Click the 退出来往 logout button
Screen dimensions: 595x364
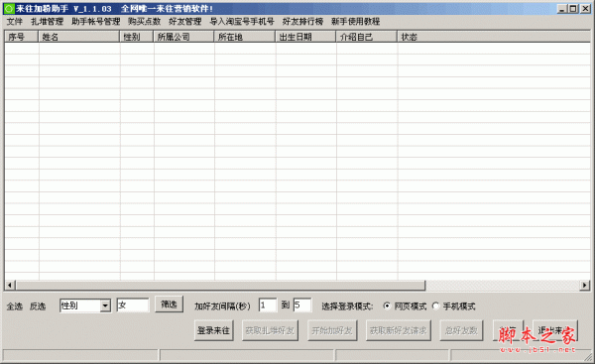[x=555, y=330]
